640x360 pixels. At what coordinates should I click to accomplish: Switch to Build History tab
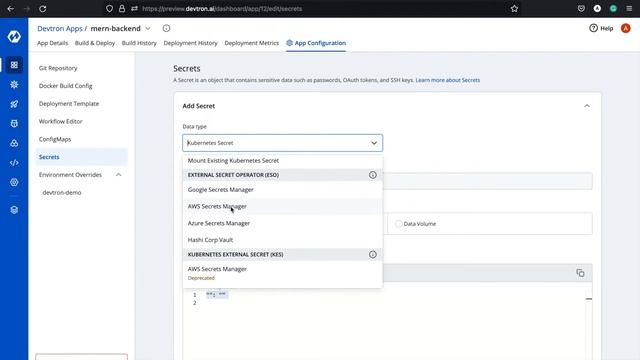[x=139, y=43]
